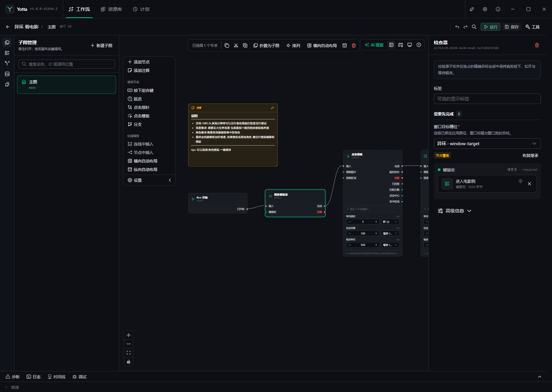Viewport: 552px width, 392px height.
Task: Click the 运行 button
Action: pyautogui.click(x=490, y=27)
